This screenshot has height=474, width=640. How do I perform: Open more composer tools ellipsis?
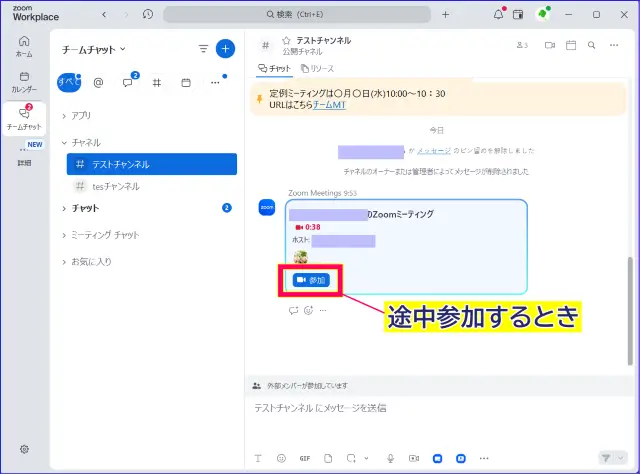484,458
